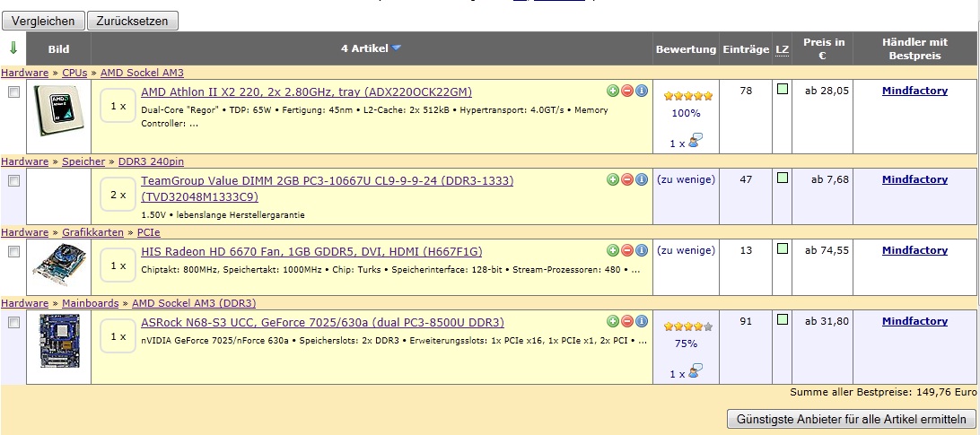Toggle the LZ checkbox in the ASRock row
The height and width of the screenshot is (435, 980).
click(x=782, y=319)
